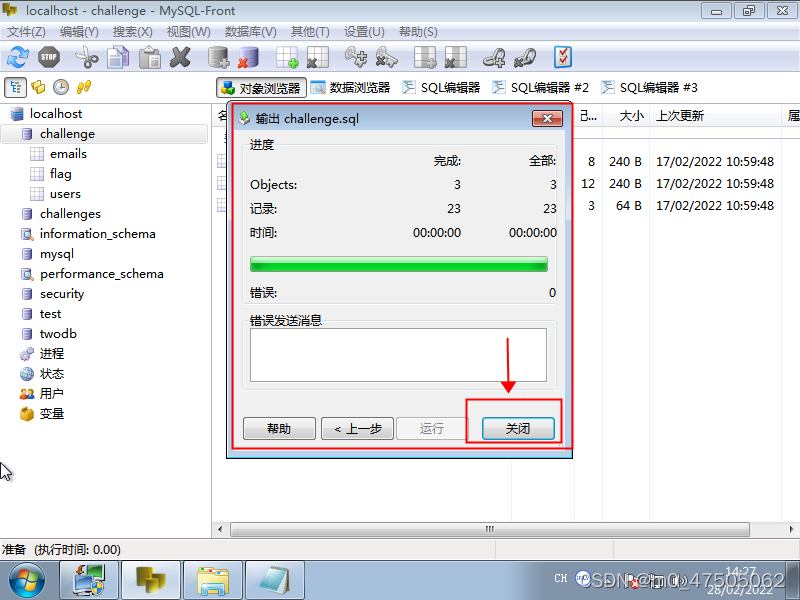
Task: Open the 变量 node
Action: click(52, 414)
